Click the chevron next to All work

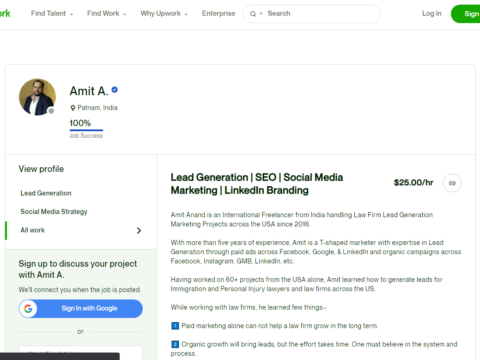[x=139, y=230]
